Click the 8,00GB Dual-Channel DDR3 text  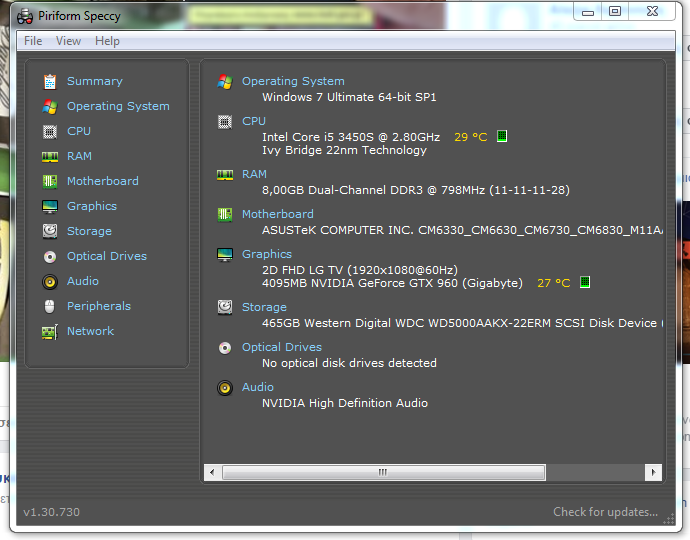tap(416, 190)
